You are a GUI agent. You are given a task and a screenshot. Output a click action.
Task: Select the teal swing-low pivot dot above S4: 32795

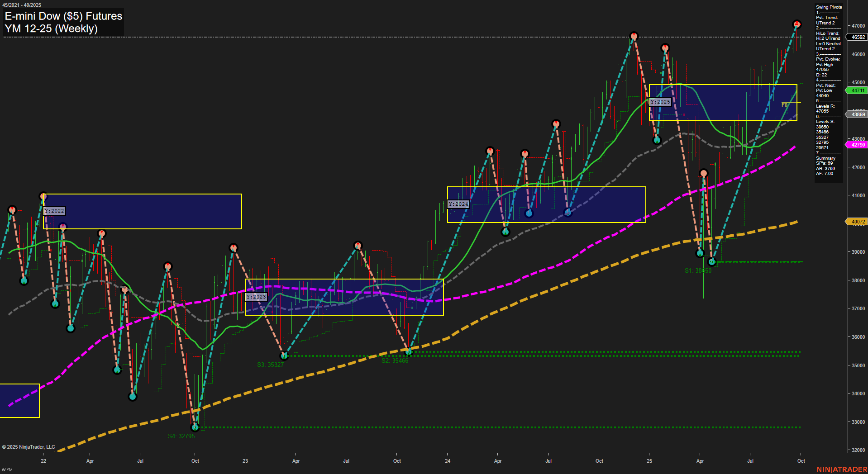click(195, 427)
